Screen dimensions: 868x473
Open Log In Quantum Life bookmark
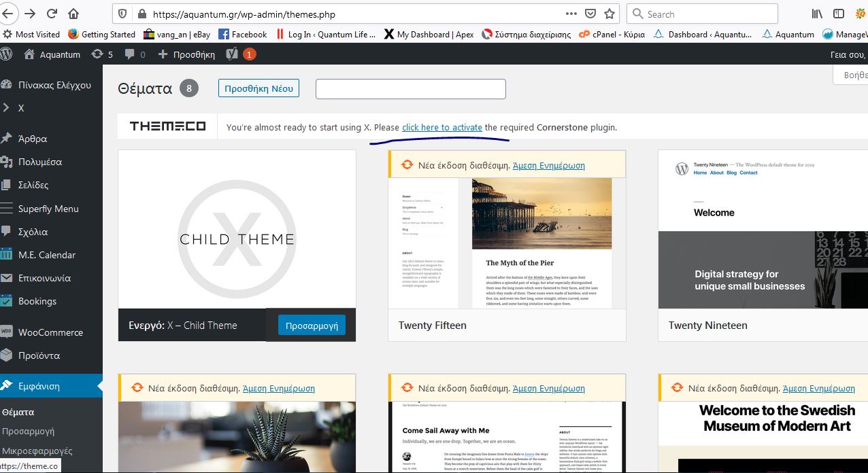coord(326,34)
